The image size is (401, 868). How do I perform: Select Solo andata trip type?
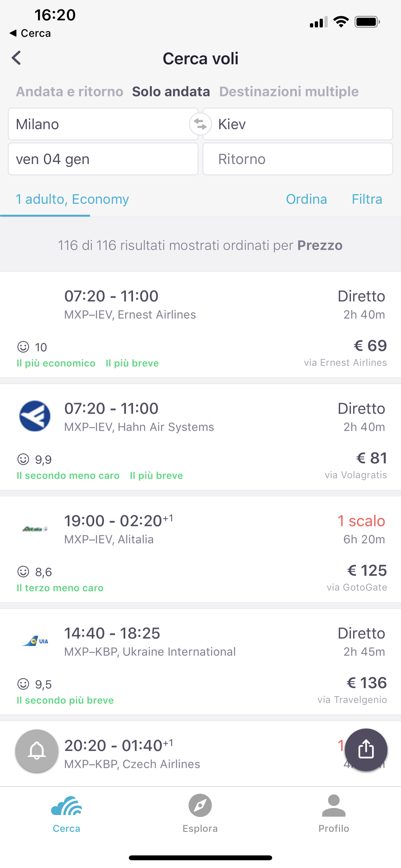[171, 92]
